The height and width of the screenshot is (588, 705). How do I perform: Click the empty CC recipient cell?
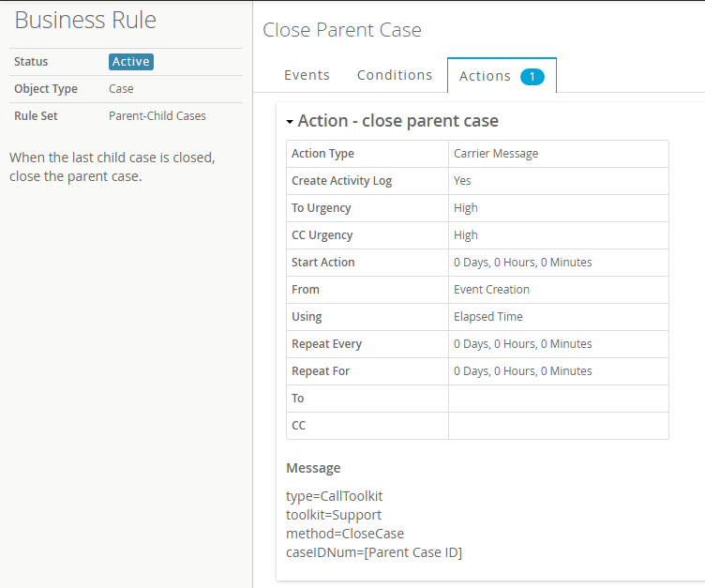coord(558,426)
